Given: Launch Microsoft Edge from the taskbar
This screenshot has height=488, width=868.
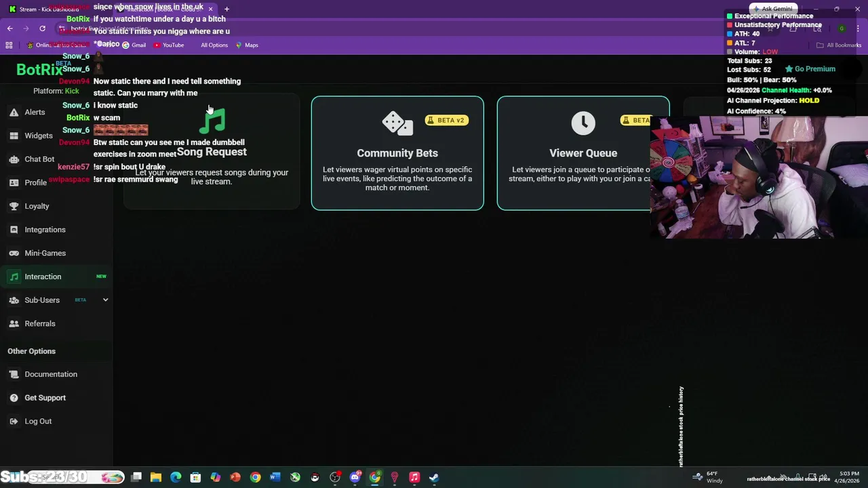Looking at the screenshot, I should pyautogui.click(x=176, y=477).
